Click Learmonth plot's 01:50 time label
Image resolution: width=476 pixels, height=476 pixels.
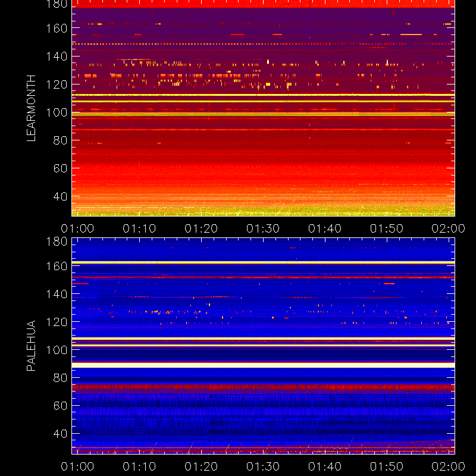click(x=386, y=228)
